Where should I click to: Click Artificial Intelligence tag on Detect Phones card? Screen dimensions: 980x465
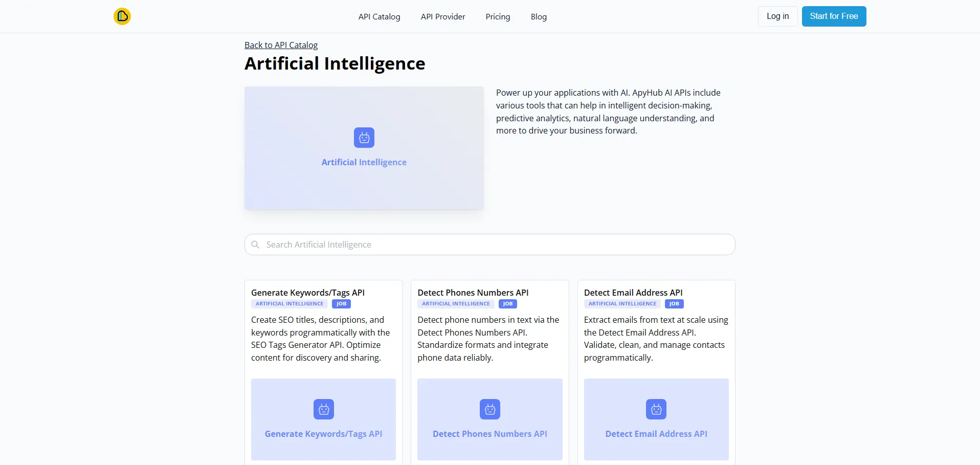tap(456, 304)
